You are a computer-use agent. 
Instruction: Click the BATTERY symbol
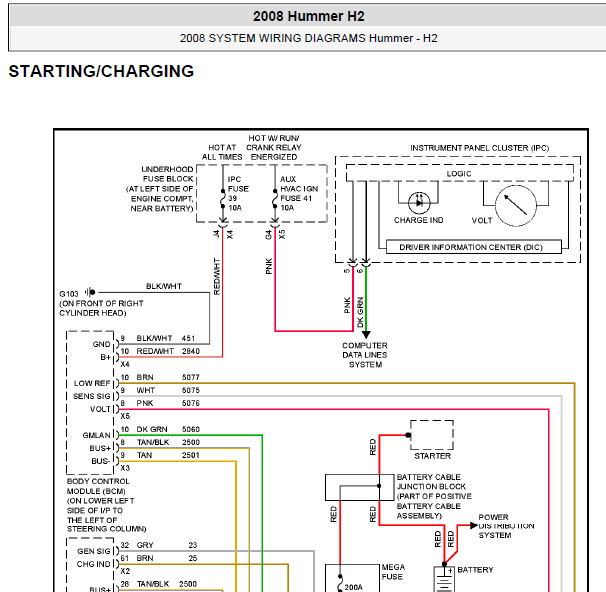(444, 580)
